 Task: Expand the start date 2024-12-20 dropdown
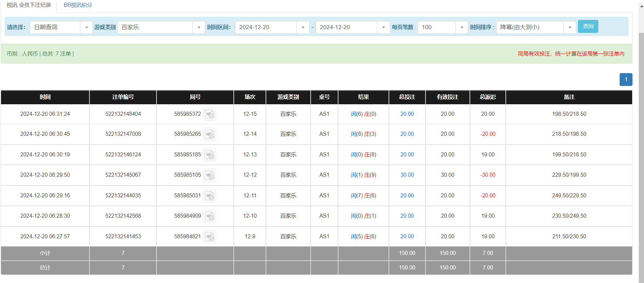(x=303, y=27)
